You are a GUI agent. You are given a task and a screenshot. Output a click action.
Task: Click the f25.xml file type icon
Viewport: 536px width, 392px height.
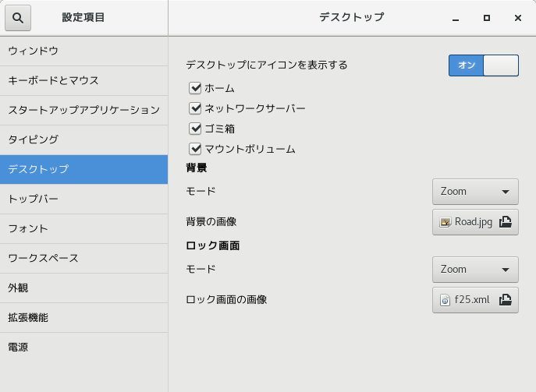click(445, 300)
